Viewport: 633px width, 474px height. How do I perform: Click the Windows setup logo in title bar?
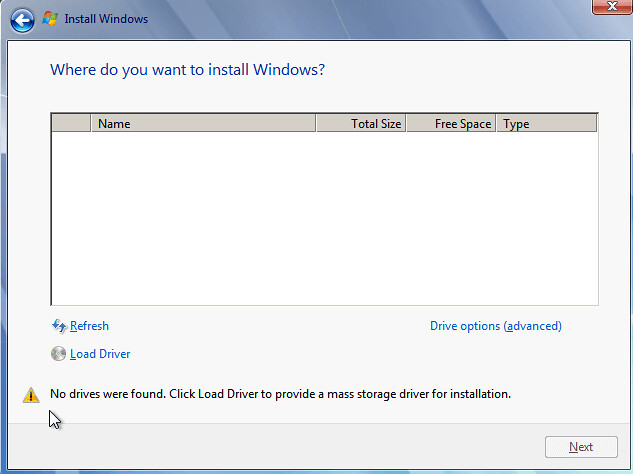(x=51, y=18)
